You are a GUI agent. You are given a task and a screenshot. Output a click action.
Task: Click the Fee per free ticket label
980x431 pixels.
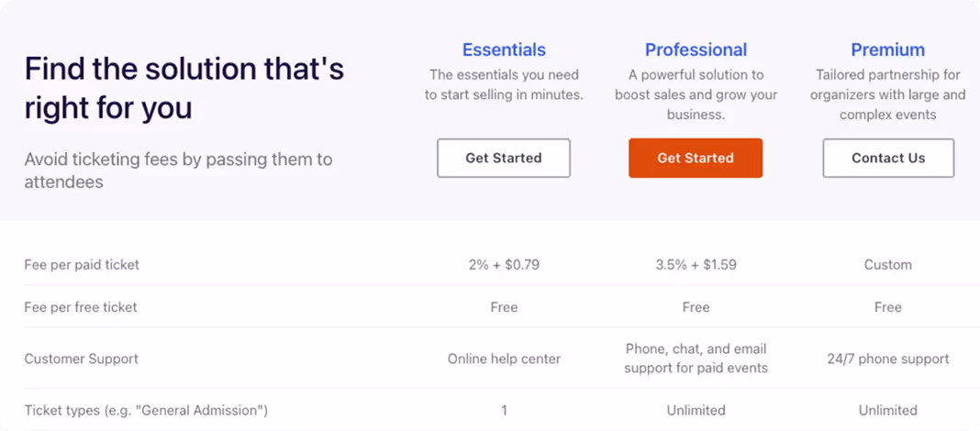(x=81, y=307)
